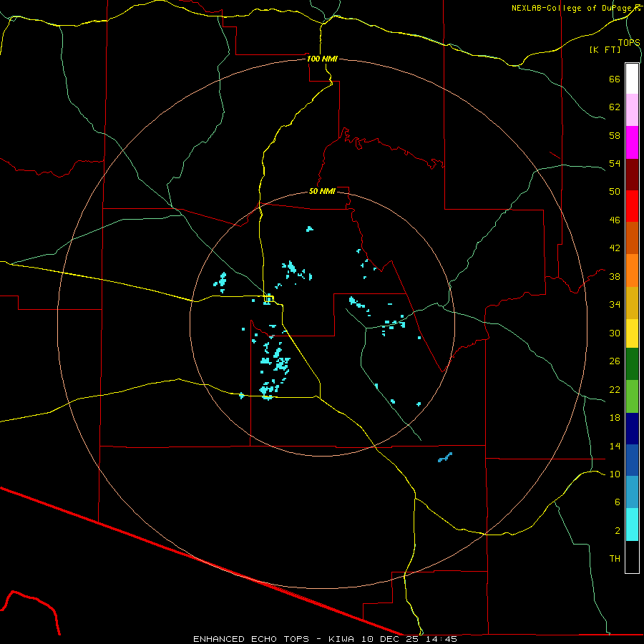644x644 pixels.
Task: Click the 50 NMI range ring label
Action: [x=322, y=191]
